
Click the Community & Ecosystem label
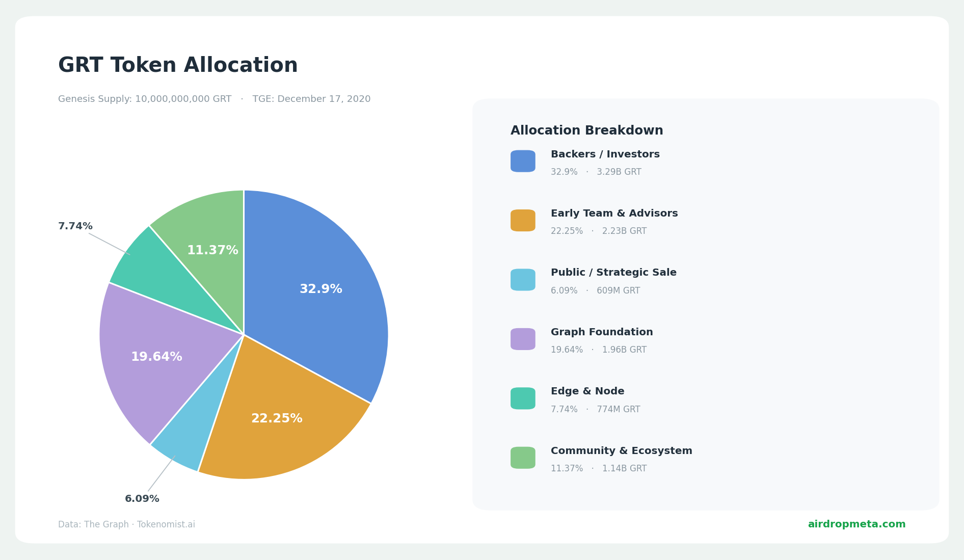coord(621,451)
